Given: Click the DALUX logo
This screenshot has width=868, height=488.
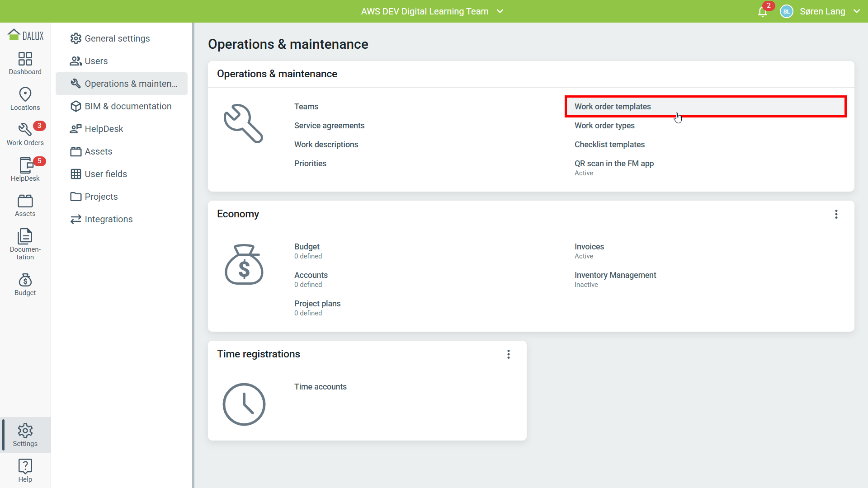Looking at the screenshot, I should (x=26, y=35).
